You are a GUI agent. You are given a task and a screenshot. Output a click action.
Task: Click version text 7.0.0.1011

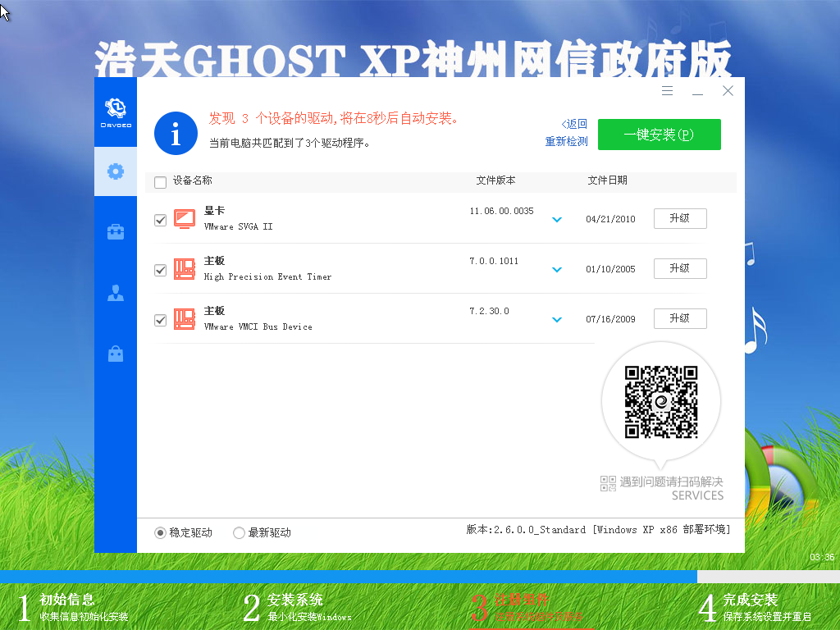click(x=494, y=262)
